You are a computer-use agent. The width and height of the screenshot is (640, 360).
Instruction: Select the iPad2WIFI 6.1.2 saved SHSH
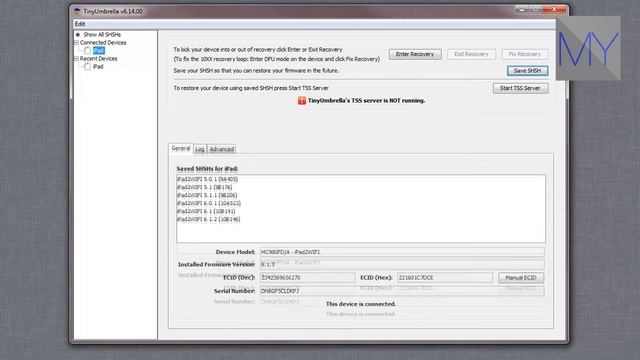click(x=208, y=219)
